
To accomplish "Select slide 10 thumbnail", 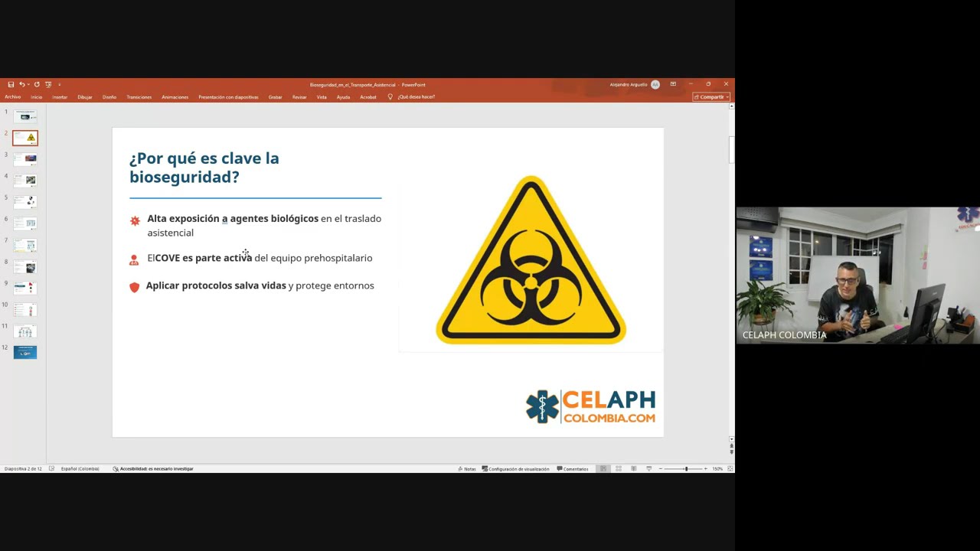I will pos(25,310).
